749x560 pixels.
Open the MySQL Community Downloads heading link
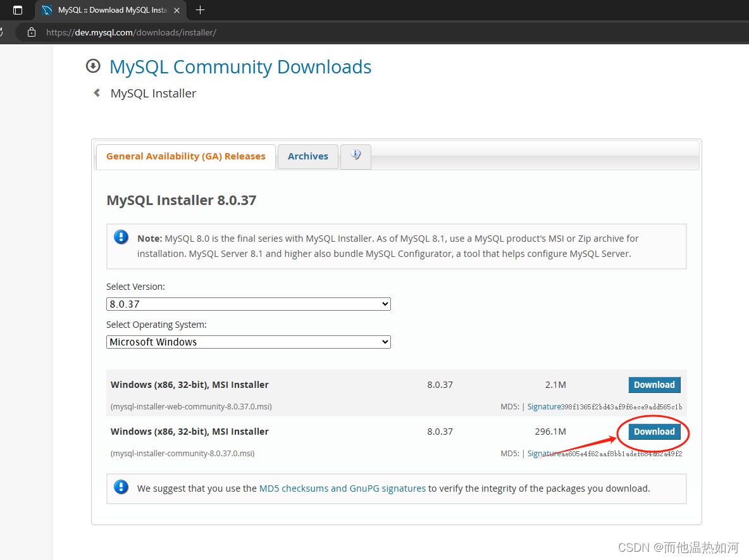click(x=240, y=66)
